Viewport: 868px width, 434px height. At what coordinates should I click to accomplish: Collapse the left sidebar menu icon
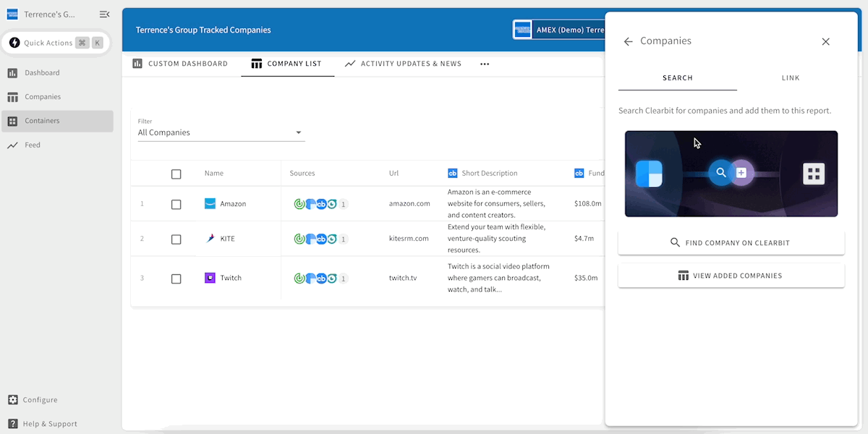(104, 14)
